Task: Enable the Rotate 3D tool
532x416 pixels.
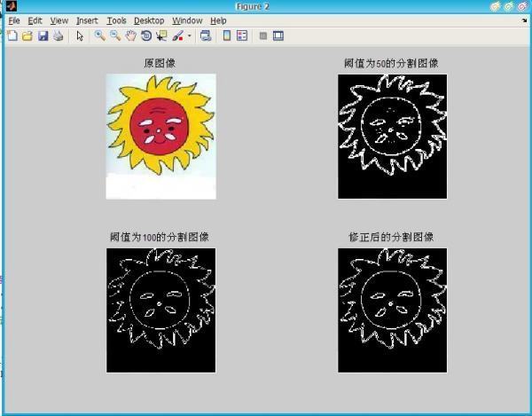Action: pos(146,35)
